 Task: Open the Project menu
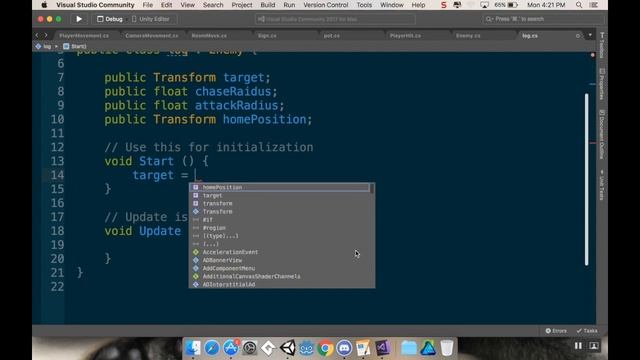click(242, 5)
